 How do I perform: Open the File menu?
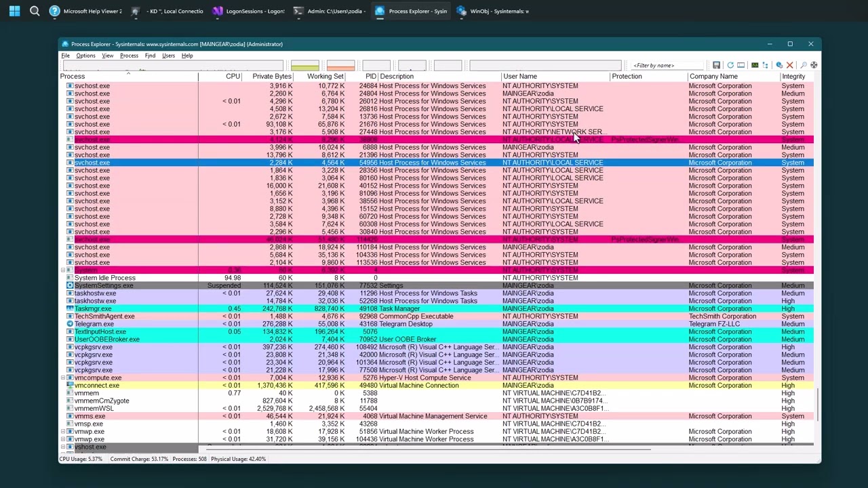(66, 56)
